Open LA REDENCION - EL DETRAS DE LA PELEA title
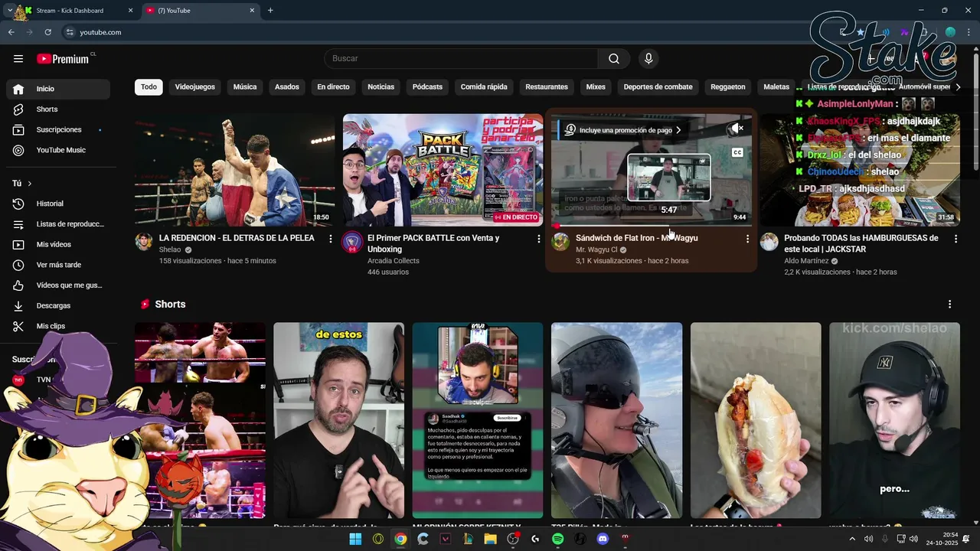Screen dimensions: 980x551 237,238
